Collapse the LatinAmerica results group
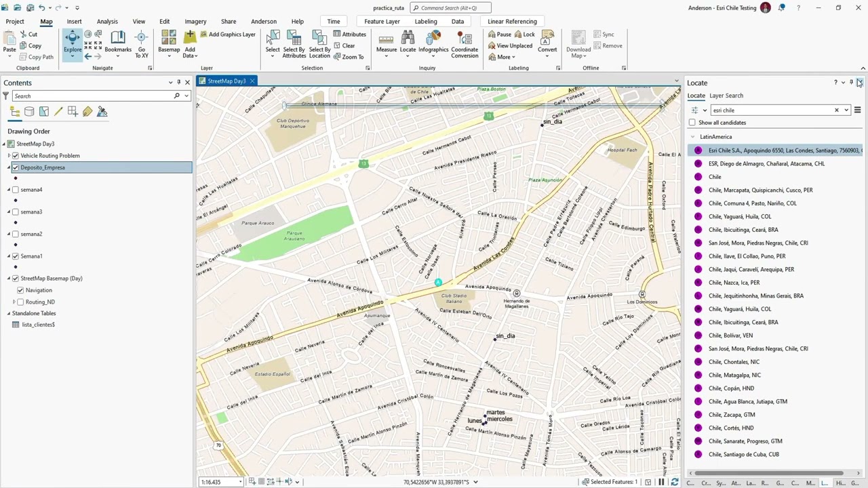Screen dimensions: 868x488 pyautogui.click(x=692, y=137)
